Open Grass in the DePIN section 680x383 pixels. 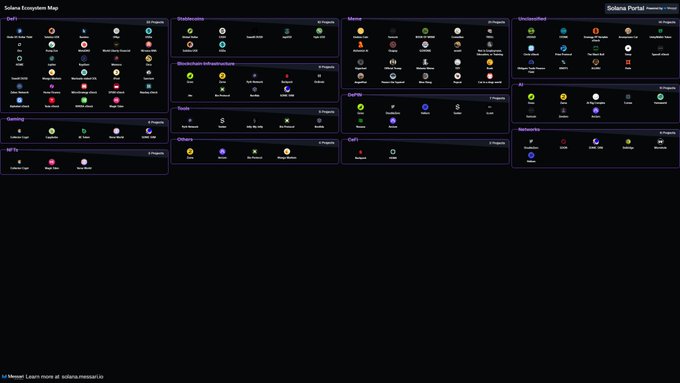pos(360,107)
